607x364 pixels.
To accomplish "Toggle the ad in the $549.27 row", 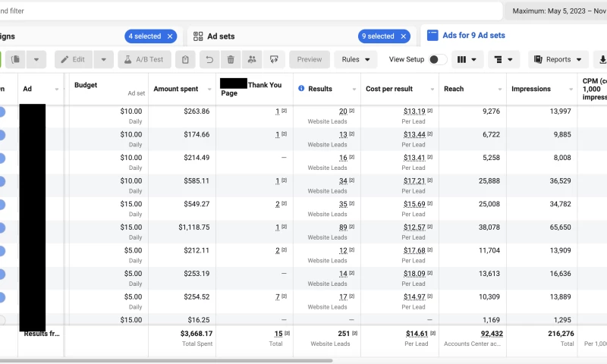I will coord(2,205).
